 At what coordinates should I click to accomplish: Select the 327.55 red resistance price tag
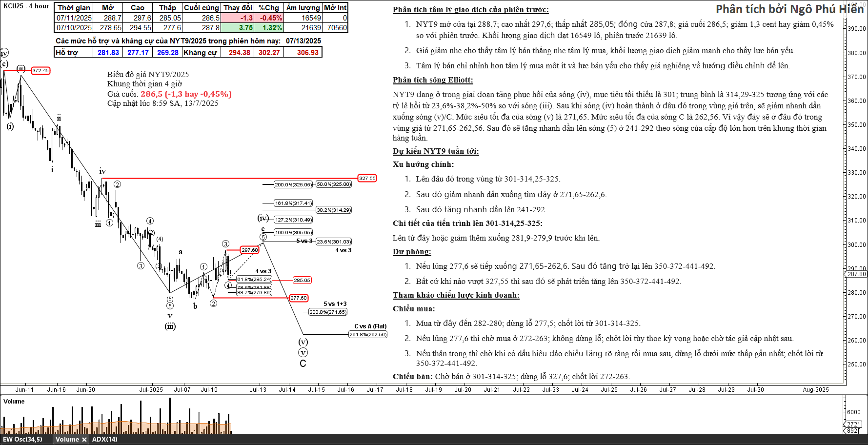pos(367,178)
